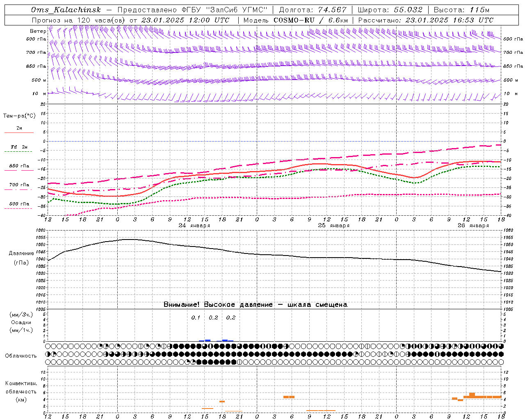Click the 24 января date label
Viewport: 525px width, 420px height.
[194, 226]
